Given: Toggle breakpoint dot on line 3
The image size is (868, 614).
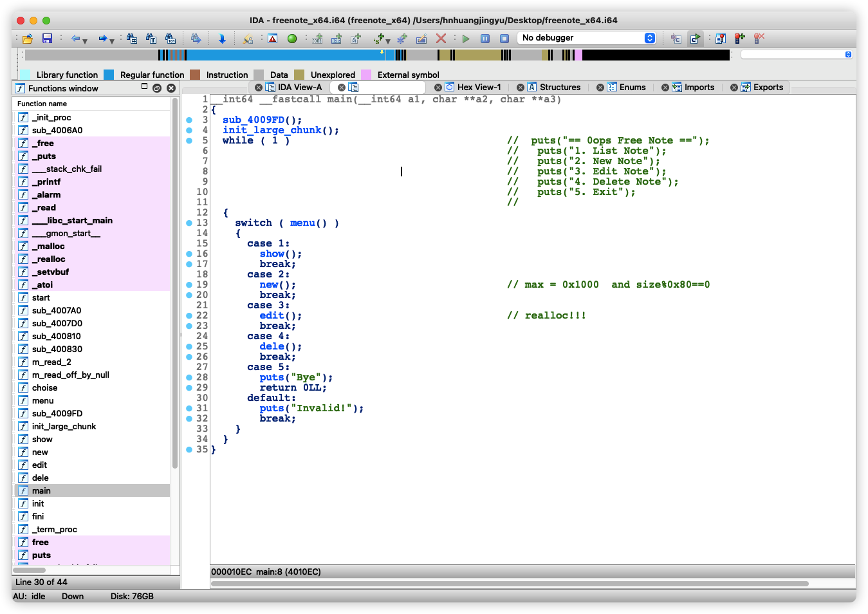Looking at the screenshot, I should [x=189, y=120].
